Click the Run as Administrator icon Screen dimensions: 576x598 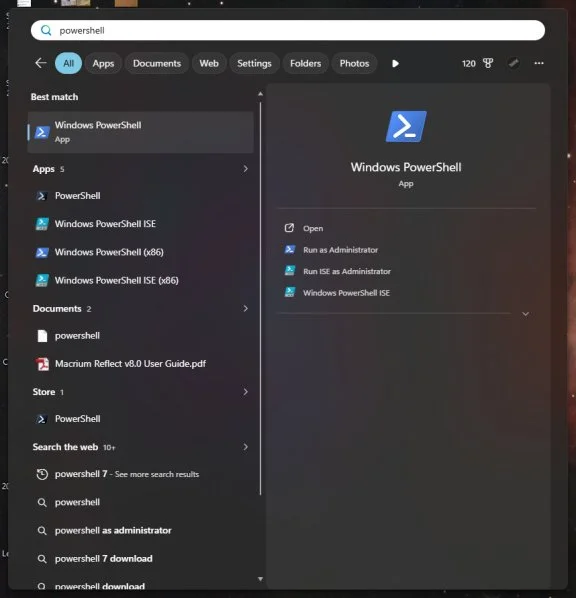[290, 249]
